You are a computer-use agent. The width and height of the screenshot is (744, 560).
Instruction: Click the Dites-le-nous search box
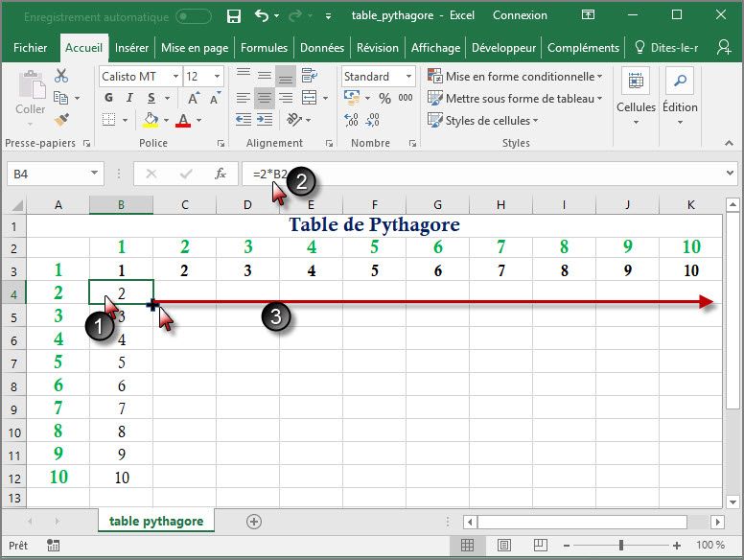[x=666, y=48]
